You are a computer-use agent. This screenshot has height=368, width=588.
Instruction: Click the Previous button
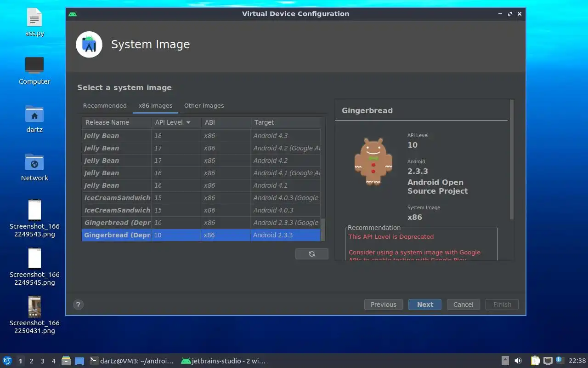(x=384, y=305)
